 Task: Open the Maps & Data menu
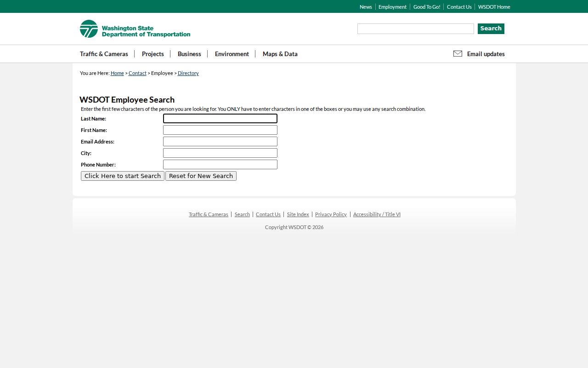pyautogui.click(x=280, y=54)
